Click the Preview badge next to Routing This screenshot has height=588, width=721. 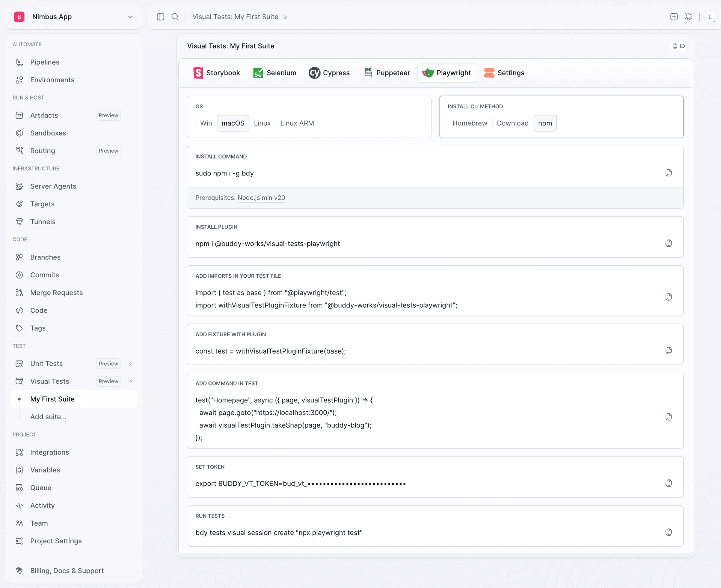click(108, 151)
